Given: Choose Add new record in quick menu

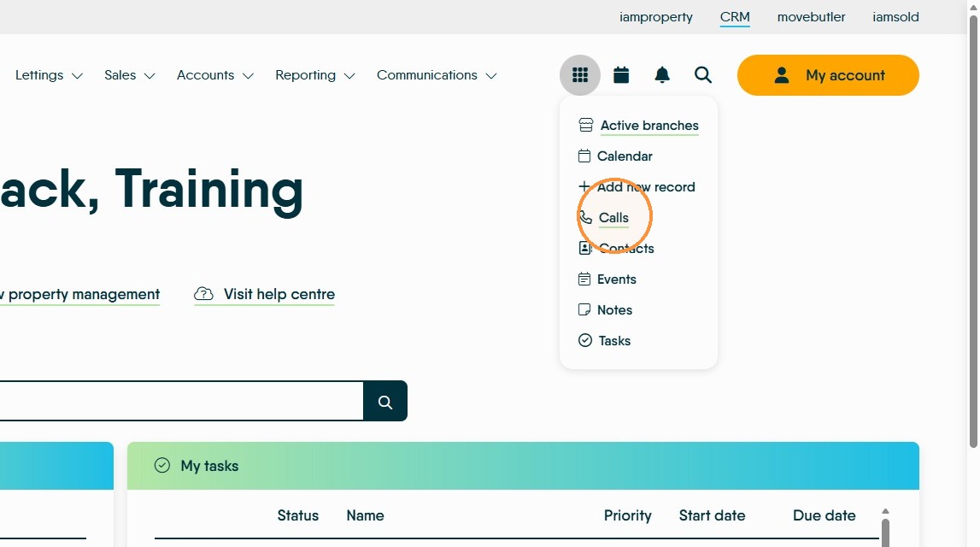Looking at the screenshot, I should click(637, 187).
